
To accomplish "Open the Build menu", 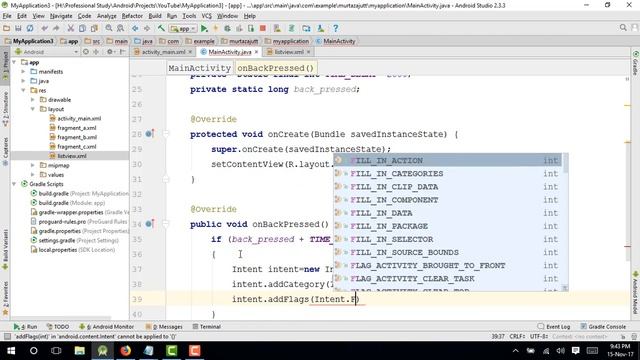I will tap(155, 16).
